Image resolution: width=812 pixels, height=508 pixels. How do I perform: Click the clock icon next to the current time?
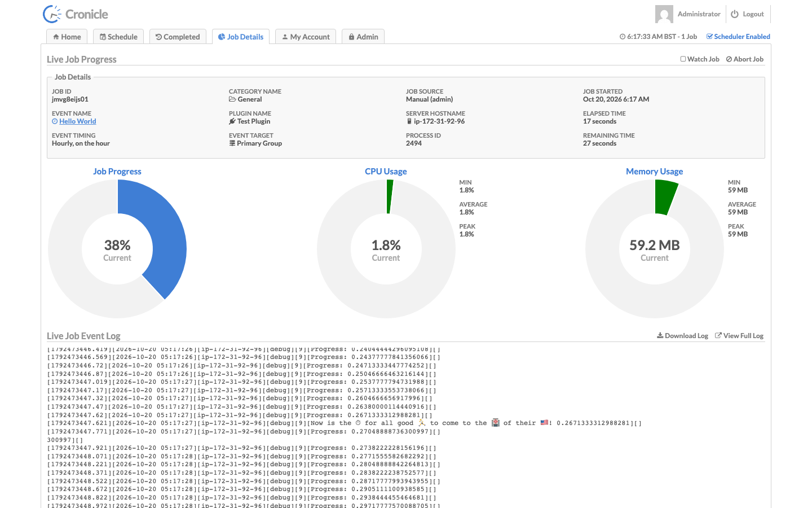tap(623, 37)
